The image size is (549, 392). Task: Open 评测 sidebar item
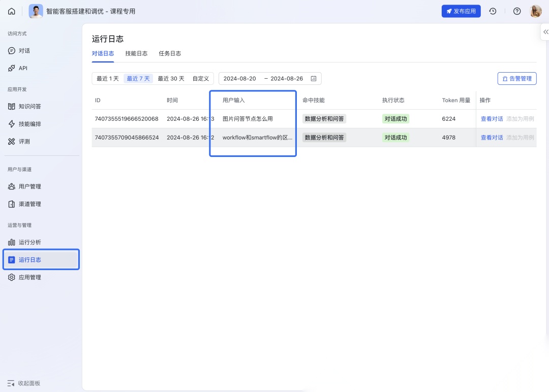point(41,141)
